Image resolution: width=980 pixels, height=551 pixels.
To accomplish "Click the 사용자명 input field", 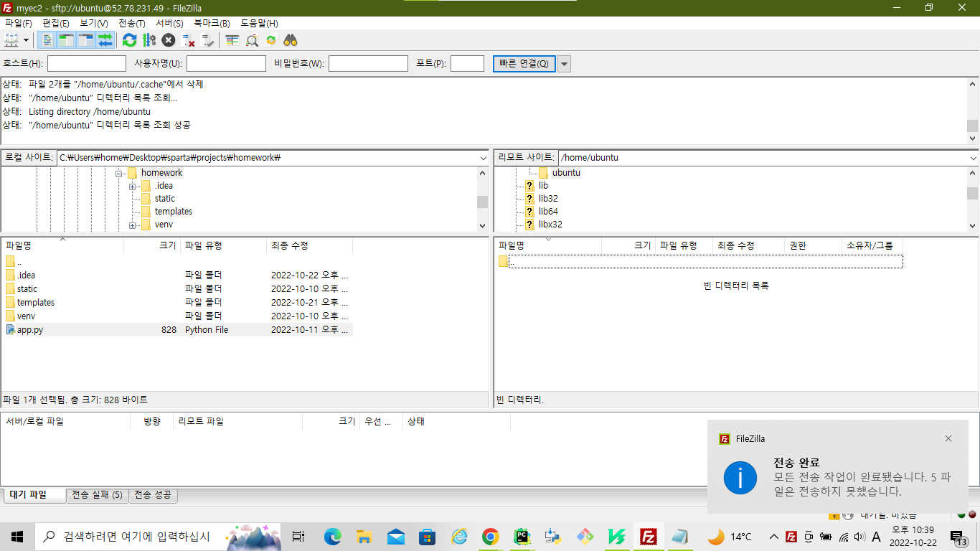I will [226, 64].
